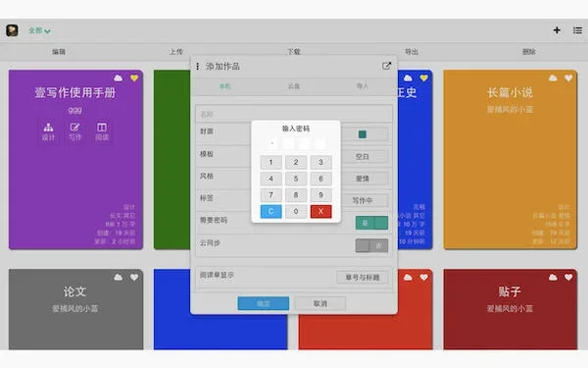Switch off the 需要密码 toggle
The height and width of the screenshot is (368, 588).
click(x=371, y=223)
